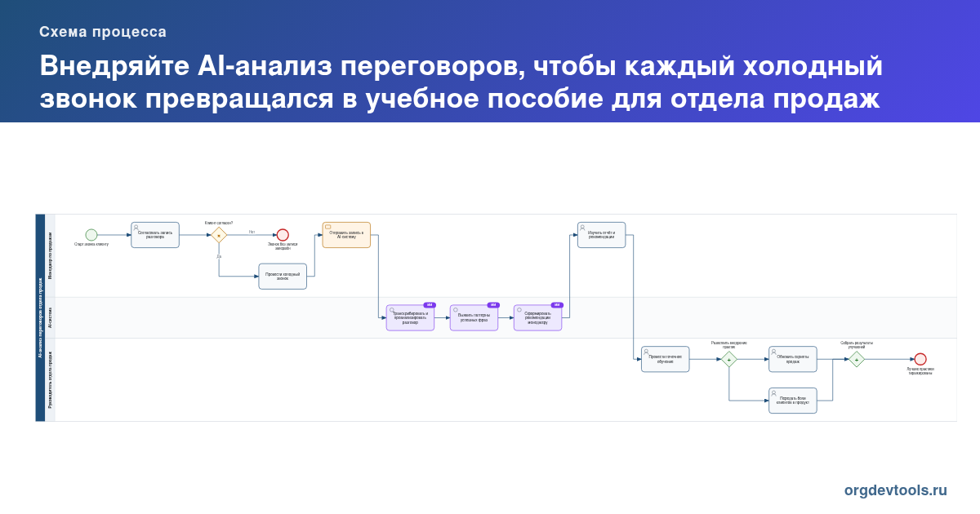The image size is (980, 514).
Task: Click the green start event circle
Action: point(91,235)
